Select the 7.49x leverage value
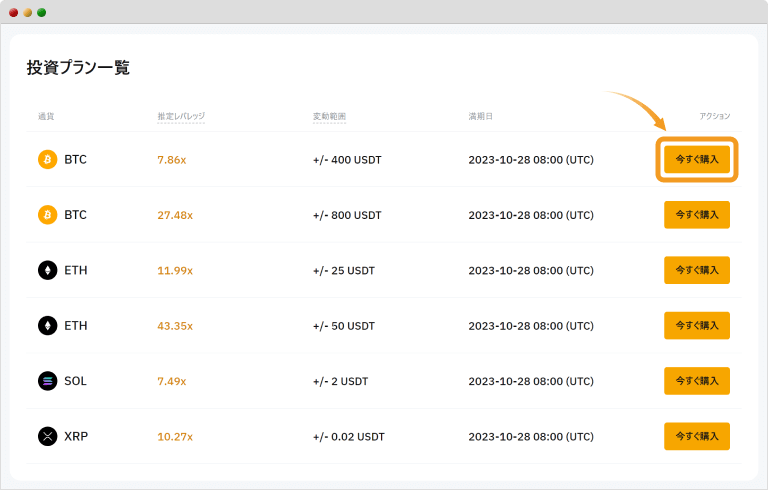This screenshot has height=490, width=768. (x=171, y=381)
